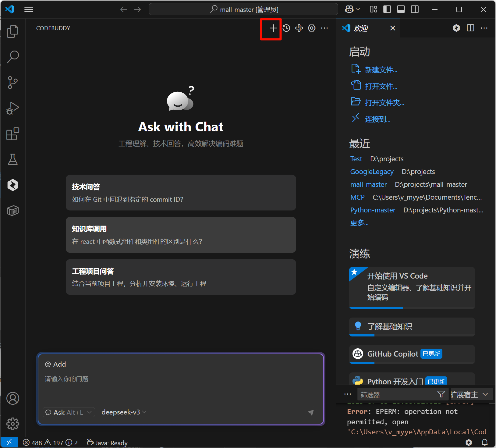
Task: Open Source Control in activity bar
Action: pos(12,83)
